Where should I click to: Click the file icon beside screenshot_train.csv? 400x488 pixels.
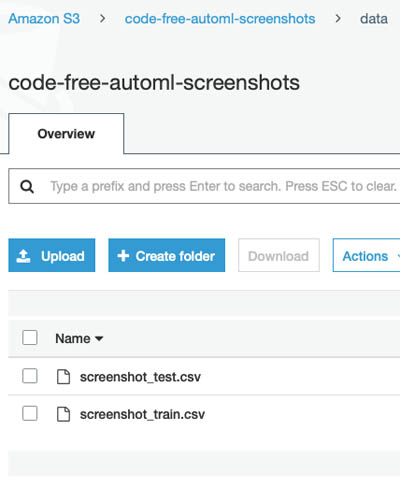(x=63, y=414)
